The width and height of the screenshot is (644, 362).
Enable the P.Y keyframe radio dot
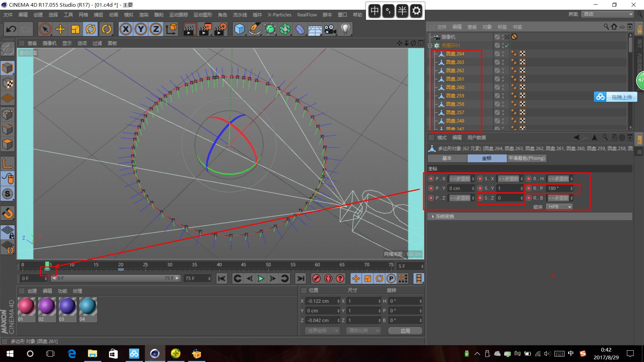431,188
